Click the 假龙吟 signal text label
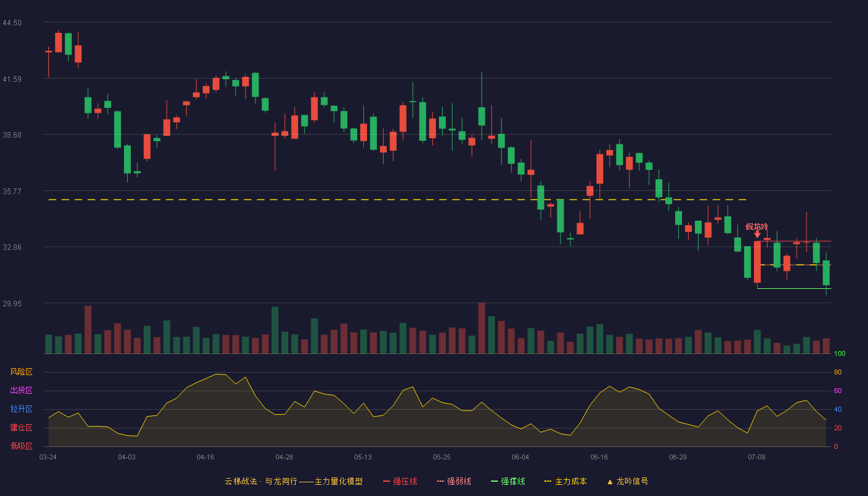 [757, 226]
